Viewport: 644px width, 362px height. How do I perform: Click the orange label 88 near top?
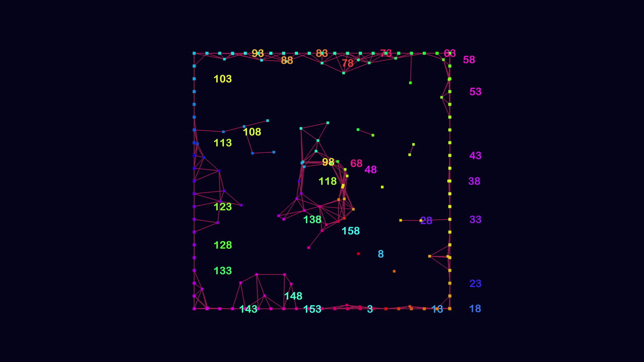point(287,60)
